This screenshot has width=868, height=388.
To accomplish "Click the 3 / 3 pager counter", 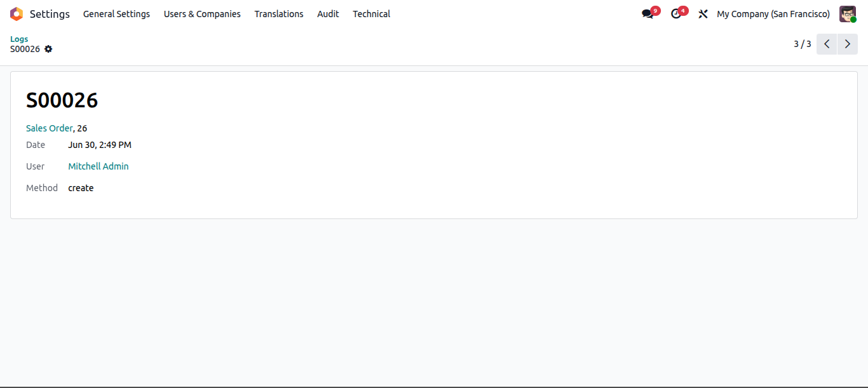I will [803, 44].
